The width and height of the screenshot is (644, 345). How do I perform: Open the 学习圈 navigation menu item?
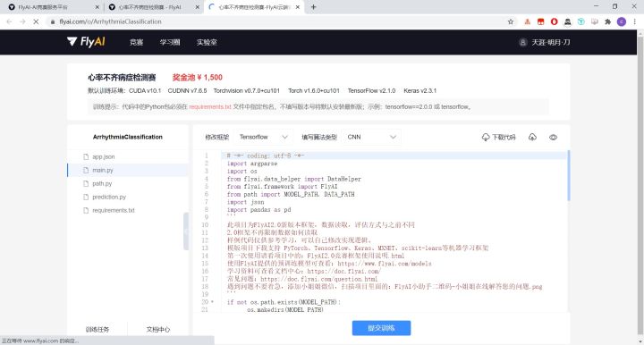170,42
